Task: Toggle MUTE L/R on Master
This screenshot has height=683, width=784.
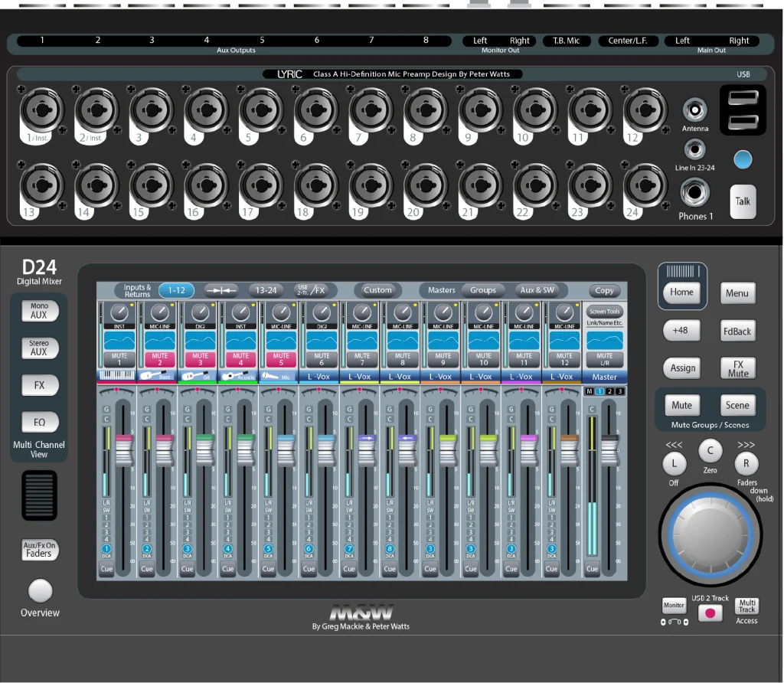Action: coord(605,359)
